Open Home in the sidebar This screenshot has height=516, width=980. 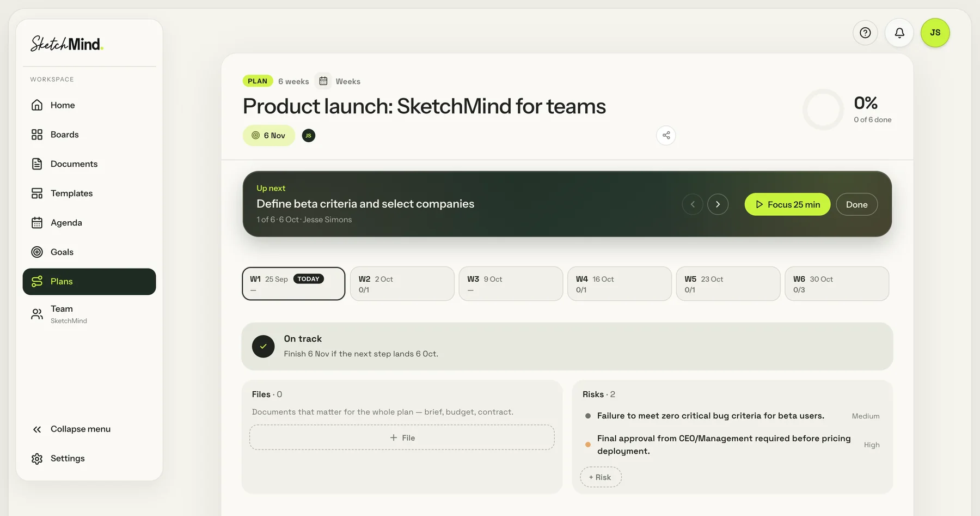click(89, 105)
